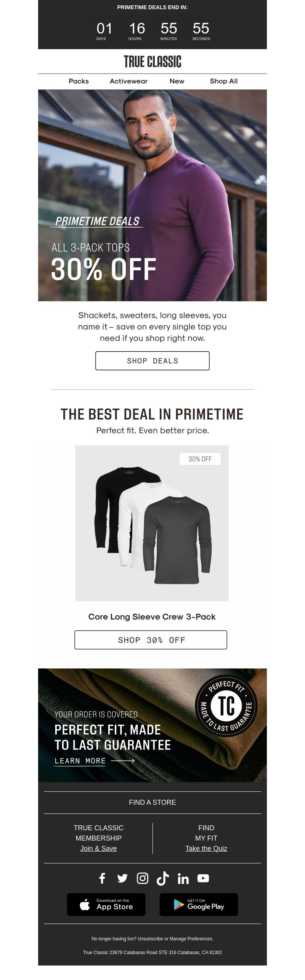Open the YouTube icon
Screen dimensions: 305x980
click(203, 878)
